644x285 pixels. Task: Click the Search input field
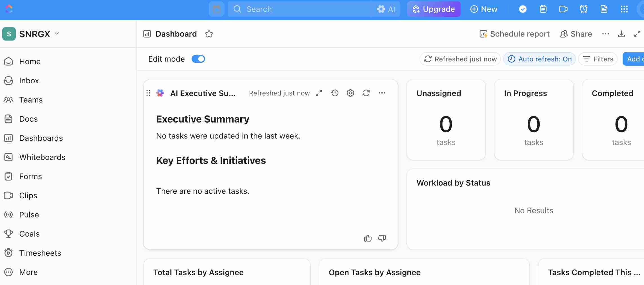[304, 9]
